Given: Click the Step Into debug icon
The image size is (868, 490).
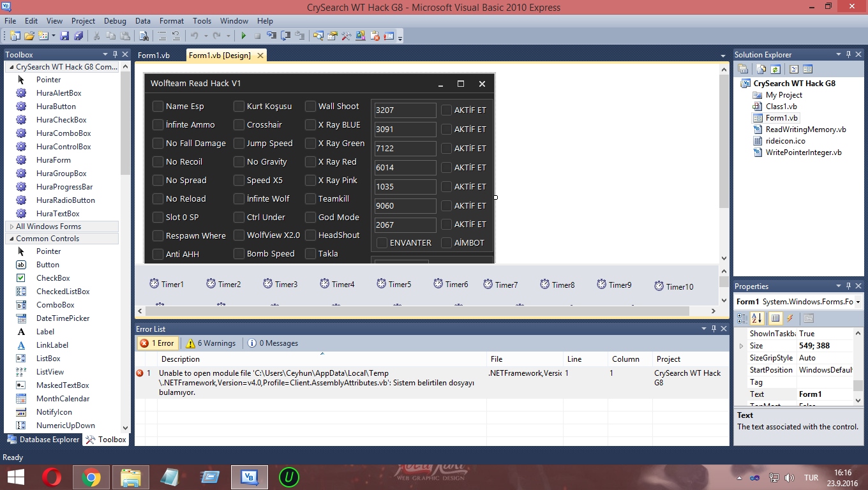Looking at the screenshot, I should point(272,36).
